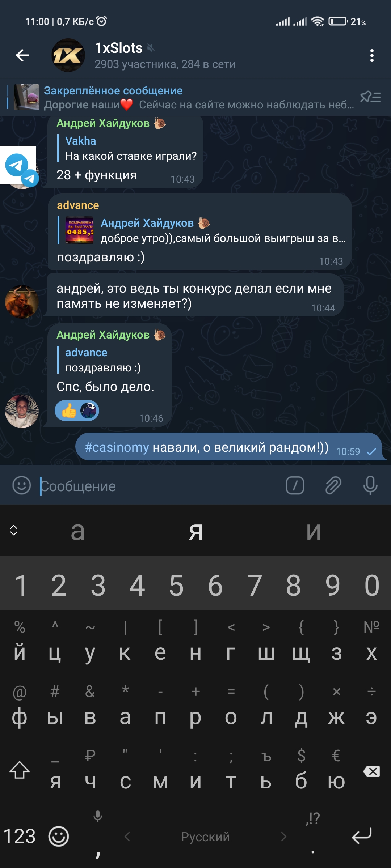The image size is (391, 868).
Task: Switch keyboard language with right chevron
Action: [283, 837]
